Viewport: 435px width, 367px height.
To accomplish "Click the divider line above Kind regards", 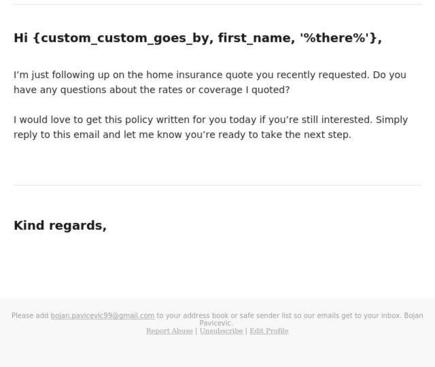I will click(217, 185).
